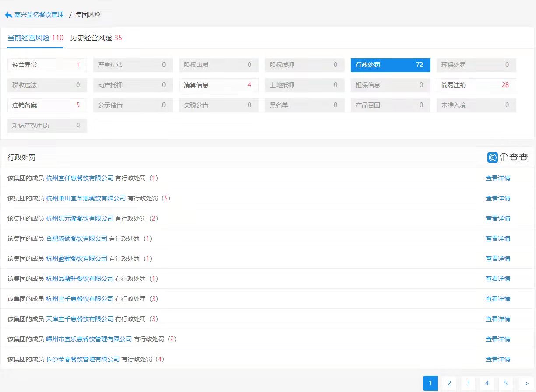536x392 pixels.
Task: Select the 动产抵押 risk filter
Action: pos(133,85)
